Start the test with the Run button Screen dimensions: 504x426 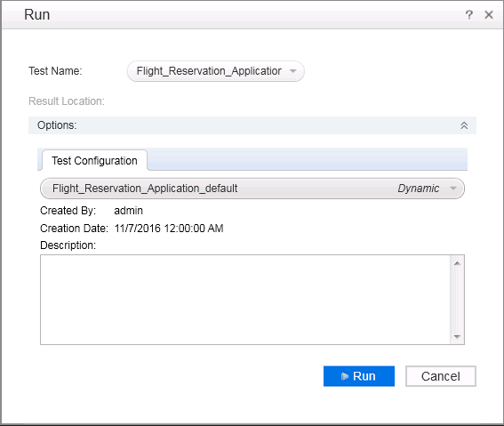tap(359, 376)
